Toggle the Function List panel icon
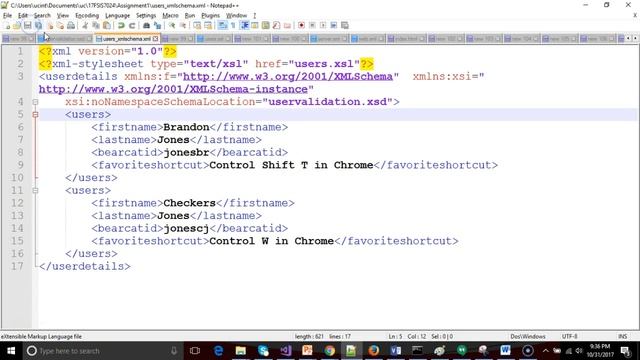This screenshot has width=640, height=360. [x=276, y=25]
